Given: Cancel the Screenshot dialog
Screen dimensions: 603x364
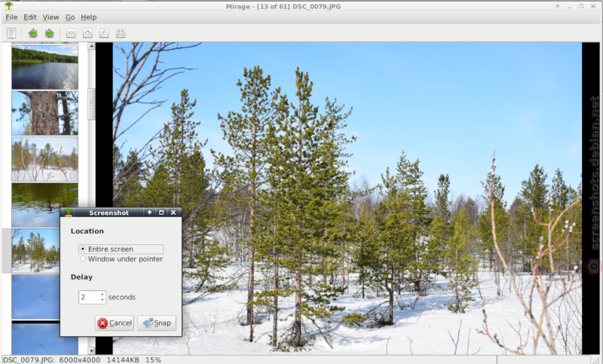Looking at the screenshot, I should [115, 323].
